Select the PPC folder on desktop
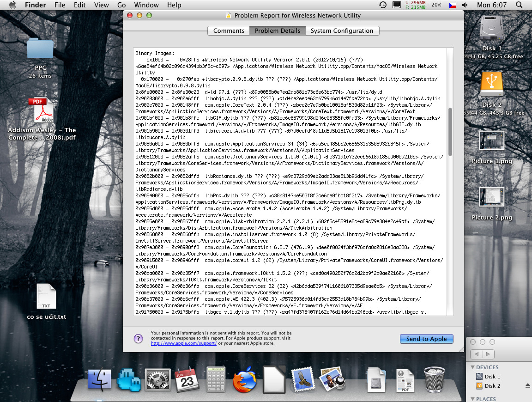532x402 pixels. click(x=40, y=49)
